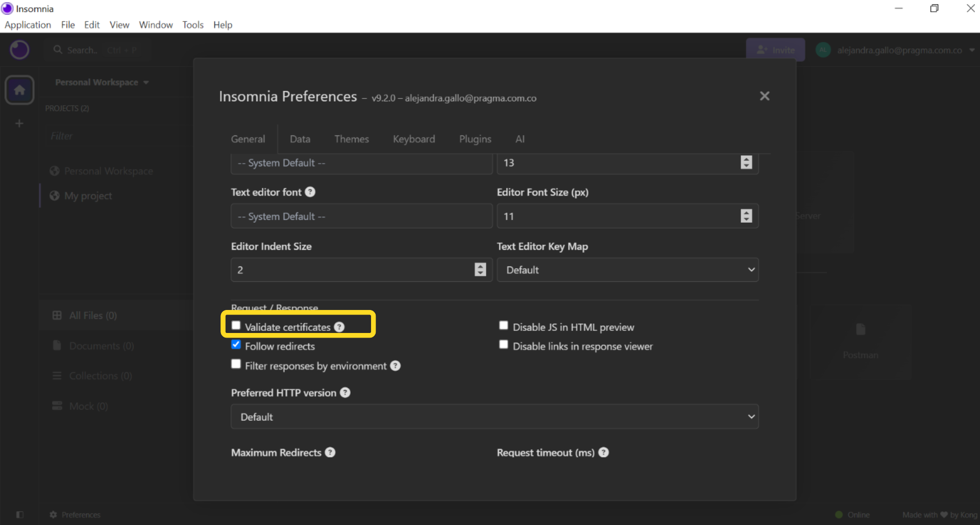The image size is (980, 525).
Task: Click the user avatar icon in header
Action: tap(823, 50)
